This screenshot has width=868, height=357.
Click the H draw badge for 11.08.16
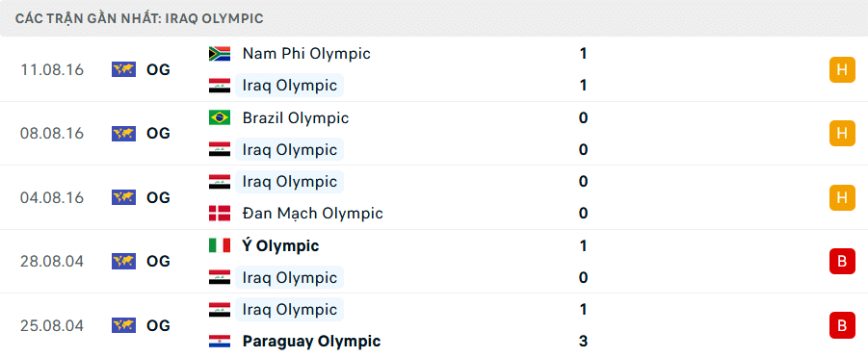point(842,69)
